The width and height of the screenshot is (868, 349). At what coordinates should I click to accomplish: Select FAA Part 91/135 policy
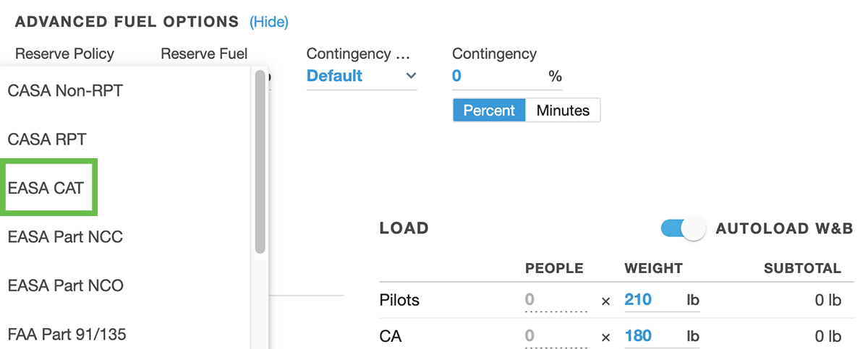(67, 334)
